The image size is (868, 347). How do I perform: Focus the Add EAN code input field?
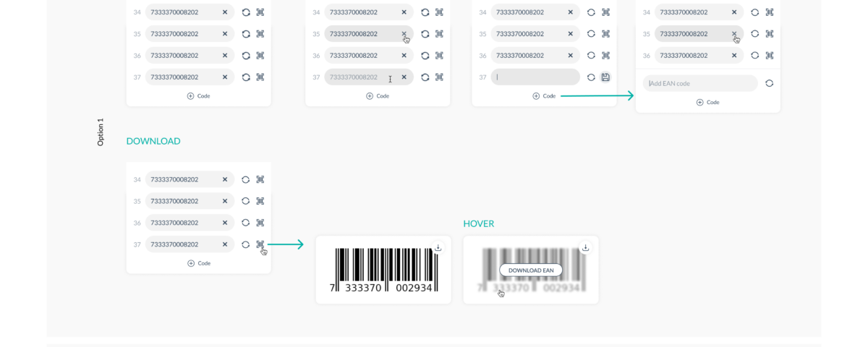pyautogui.click(x=699, y=83)
